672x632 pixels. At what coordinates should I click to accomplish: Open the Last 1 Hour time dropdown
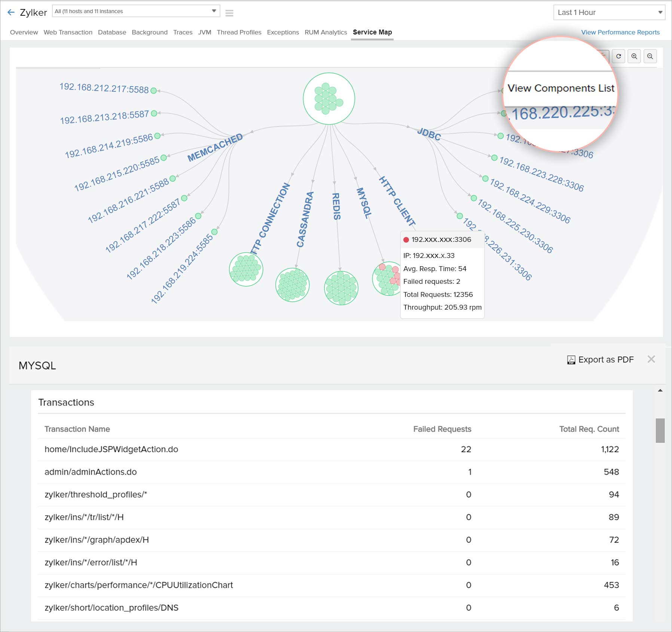point(609,12)
